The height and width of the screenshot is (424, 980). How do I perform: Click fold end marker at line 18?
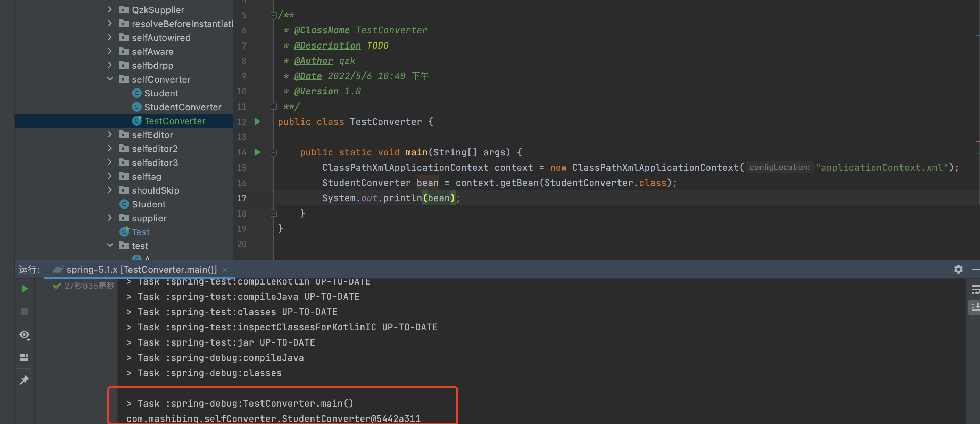[x=273, y=213]
